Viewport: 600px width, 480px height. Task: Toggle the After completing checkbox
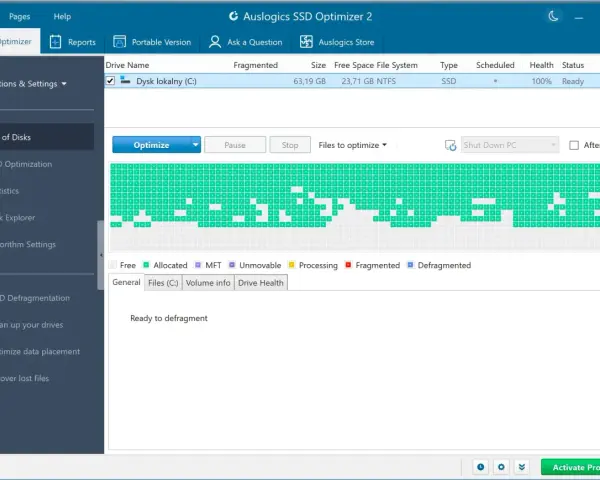pyautogui.click(x=574, y=145)
